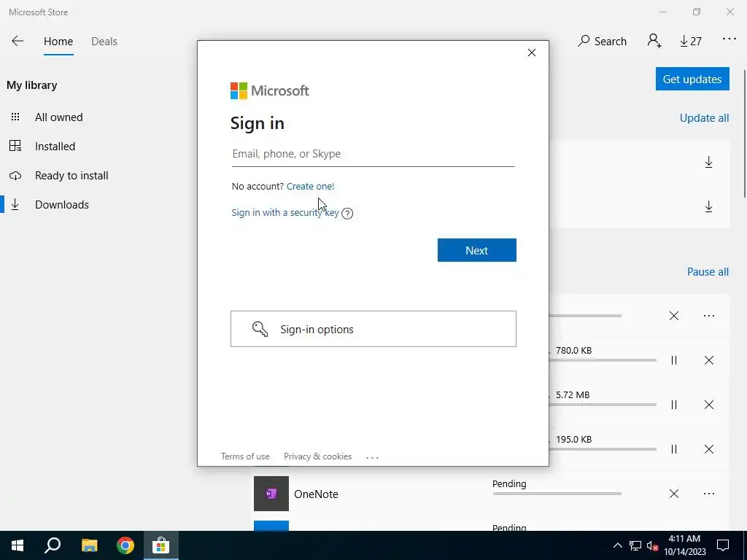Click the muted volume tray icon
The image size is (747, 560).
pyautogui.click(x=652, y=545)
